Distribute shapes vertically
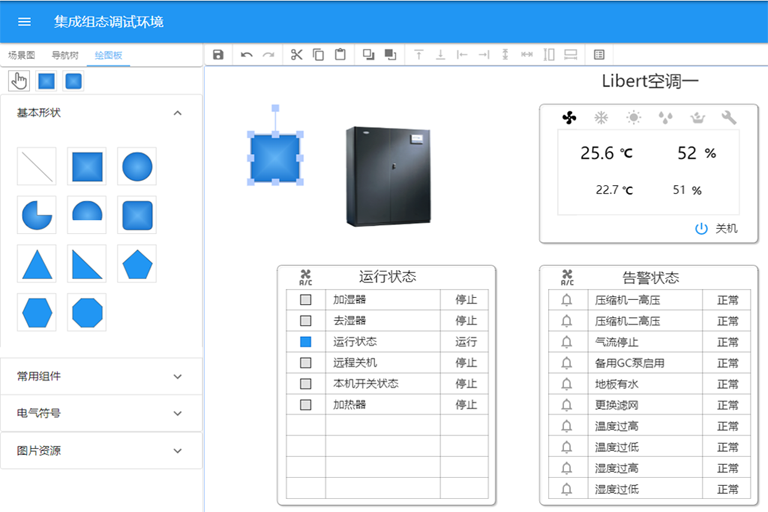This screenshot has width=768, height=512. pos(505,54)
